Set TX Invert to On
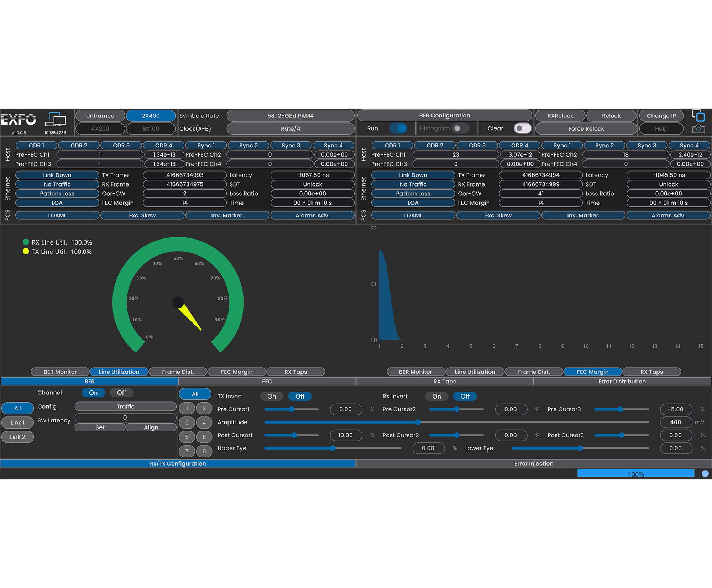The width and height of the screenshot is (712, 588). tap(272, 396)
